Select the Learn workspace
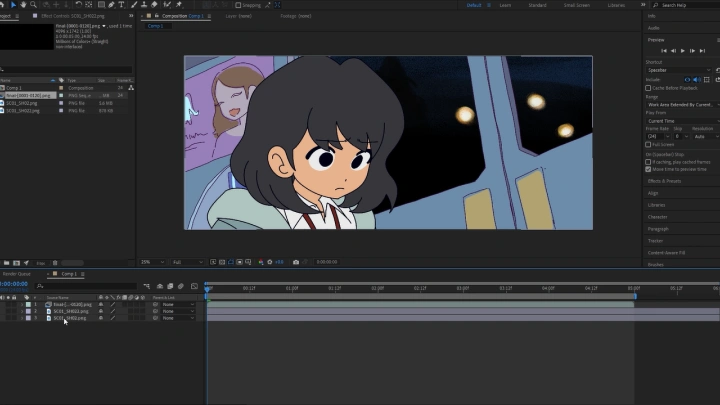 [x=505, y=5]
